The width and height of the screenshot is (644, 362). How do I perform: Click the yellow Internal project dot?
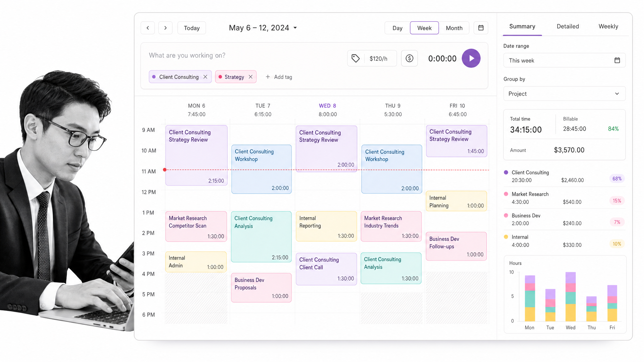(506, 237)
